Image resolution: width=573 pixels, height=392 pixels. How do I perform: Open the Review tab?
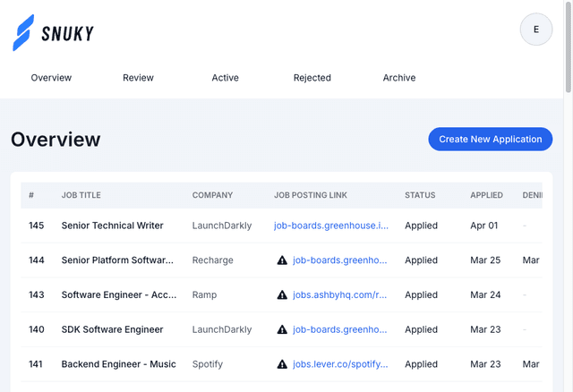pos(138,78)
